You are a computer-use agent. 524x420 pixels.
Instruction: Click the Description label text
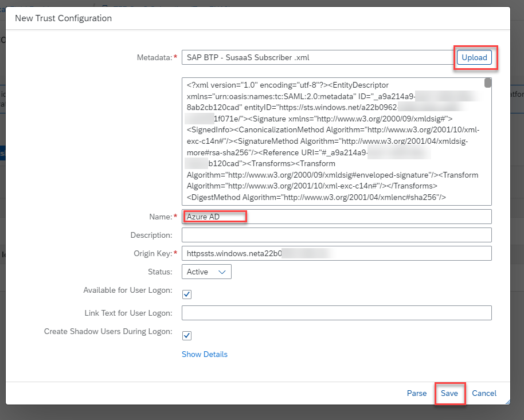(151, 235)
